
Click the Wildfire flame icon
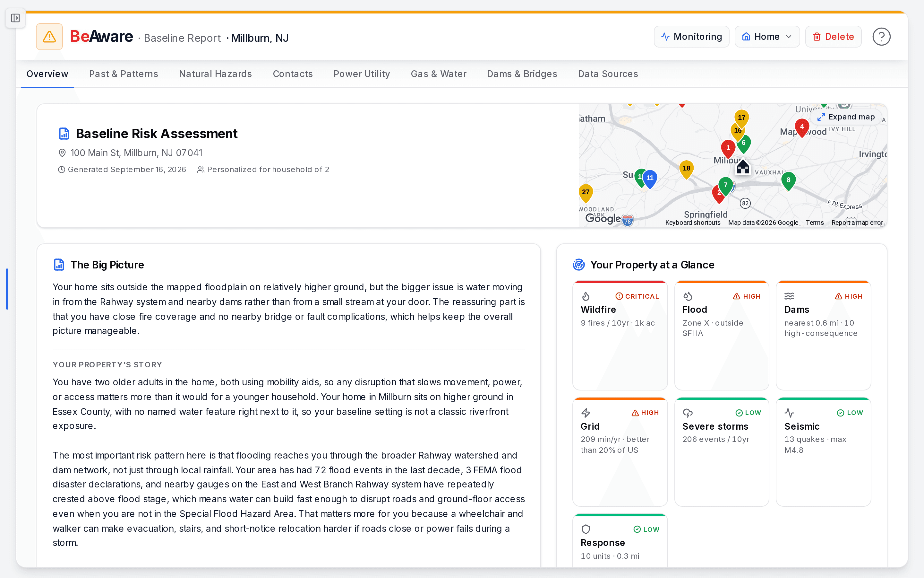tap(586, 296)
